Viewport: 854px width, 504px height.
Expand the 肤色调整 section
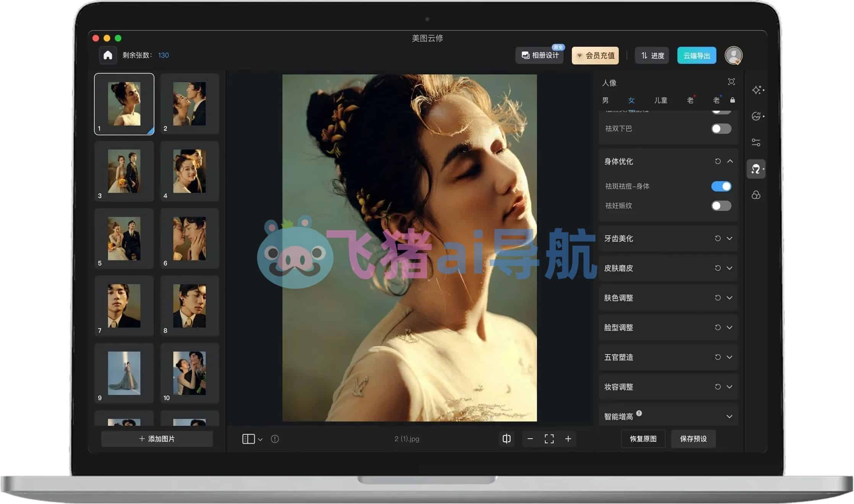[730, 298]
